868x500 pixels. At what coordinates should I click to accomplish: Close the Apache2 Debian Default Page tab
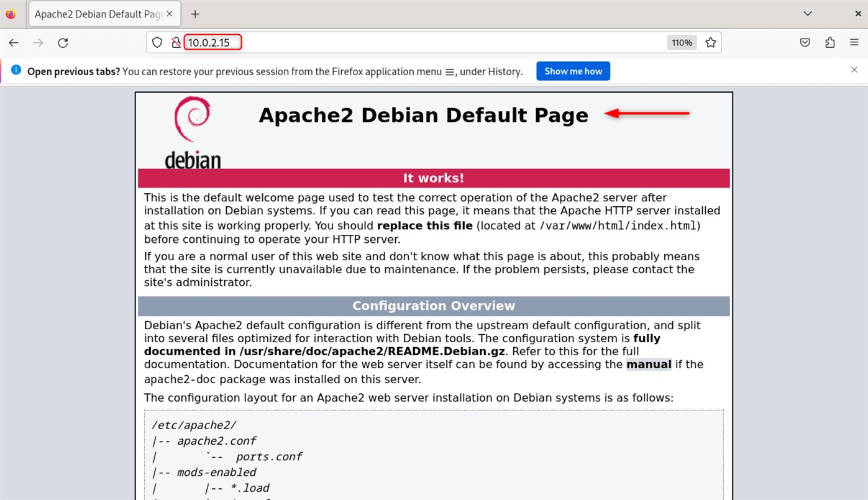[171, 14]
